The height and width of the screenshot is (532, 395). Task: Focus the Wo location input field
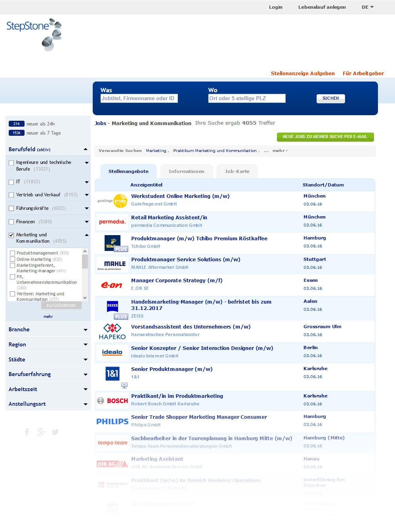247,99
